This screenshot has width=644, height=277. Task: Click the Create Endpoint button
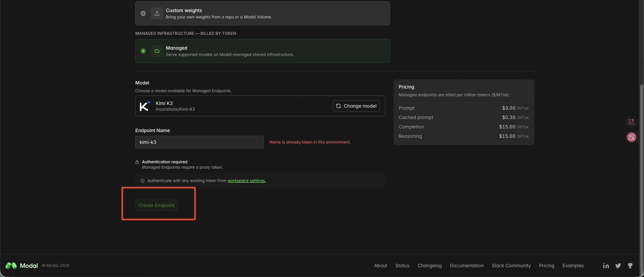[x=156, y=205]
